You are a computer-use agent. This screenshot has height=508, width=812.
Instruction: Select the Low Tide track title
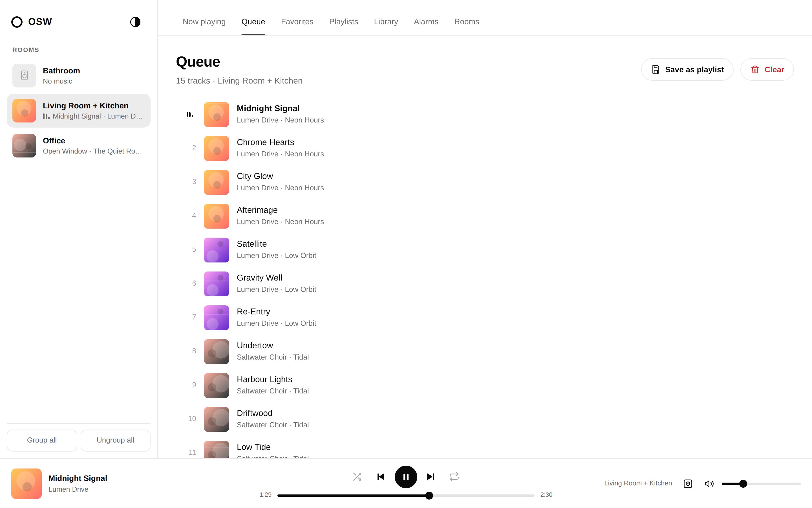(253, 447)
